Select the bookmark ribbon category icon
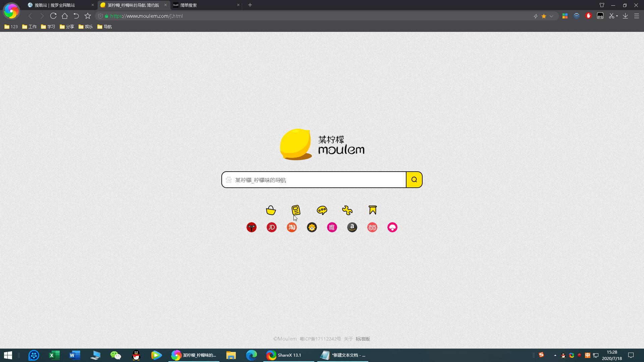 click(373, 210)
